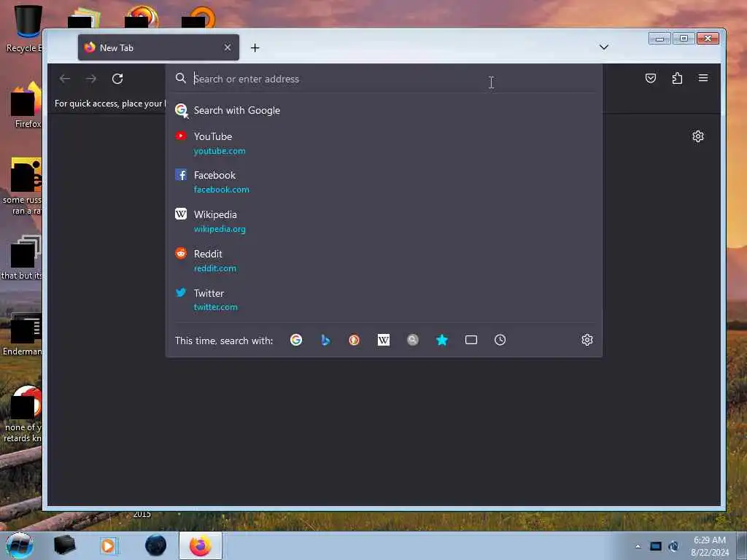Choose the YouTube suggestion
Screen dimensions: 747x560
point(384,144)
